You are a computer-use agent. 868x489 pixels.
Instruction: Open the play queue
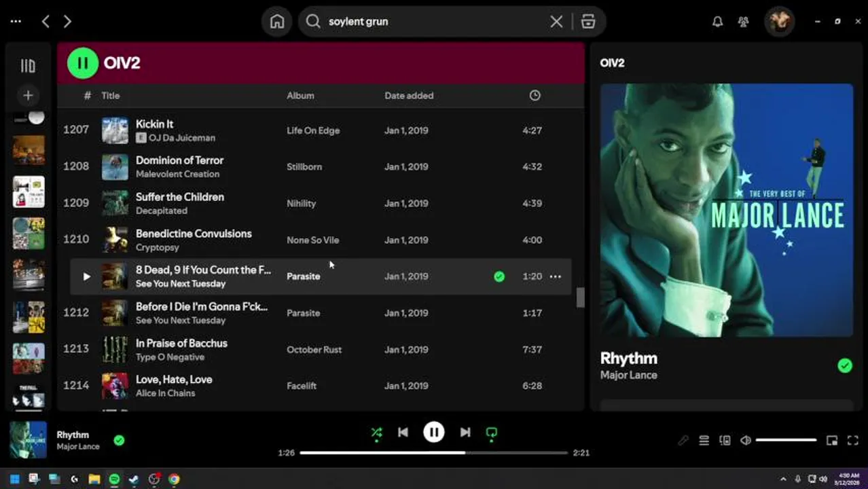[x=704, y=440]
